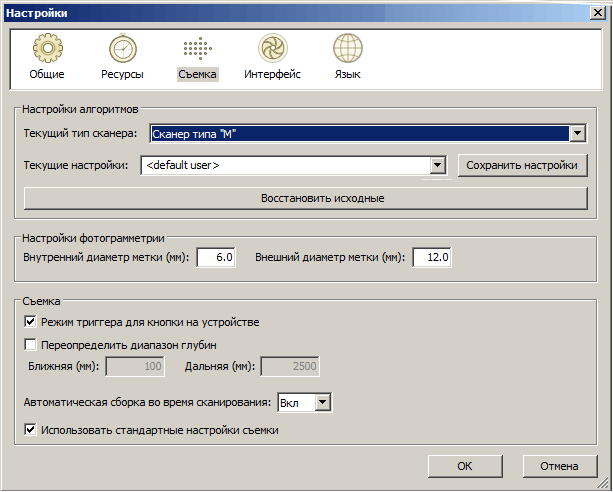This screenshot has width=613, height=492.
Task: Click the Внешний диаметр метки field
Action: (432, 257)
